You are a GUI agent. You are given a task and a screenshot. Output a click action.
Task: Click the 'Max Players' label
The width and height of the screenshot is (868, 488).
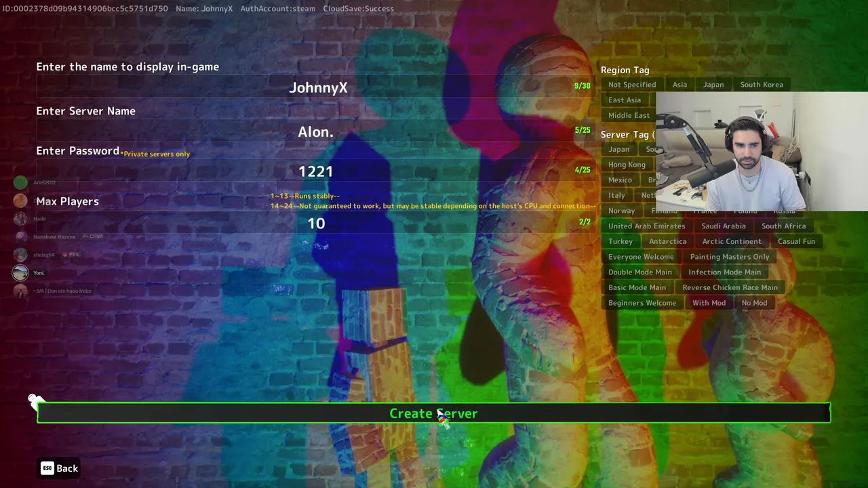click(x=67, y=201)
